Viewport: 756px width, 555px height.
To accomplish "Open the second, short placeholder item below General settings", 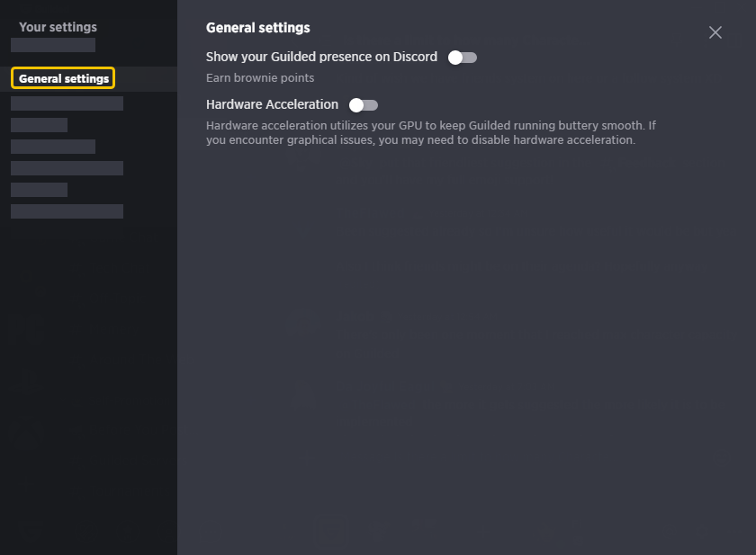I will pyautogui.click(x=39, y=125).
